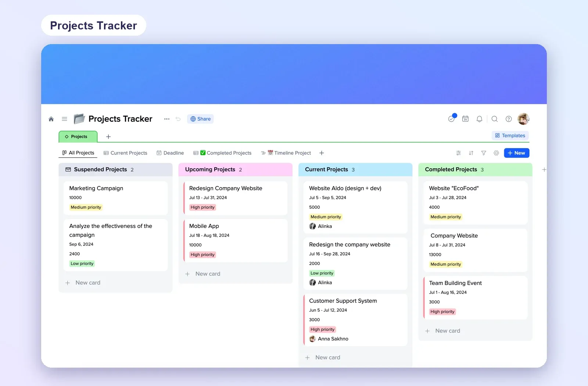Click Anna Sakhno assignee on Customer Support card
Screen dimensions: 588x386
329,339
